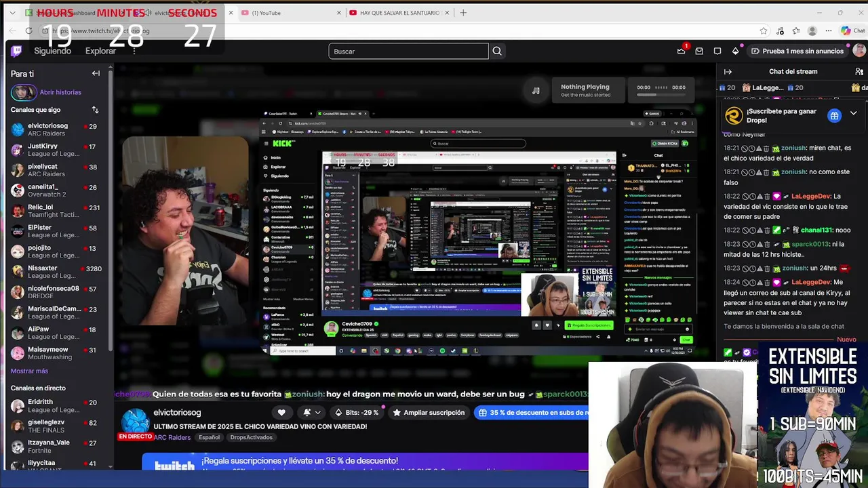
Task: Open notification bell dropdown
Action: 310,412
